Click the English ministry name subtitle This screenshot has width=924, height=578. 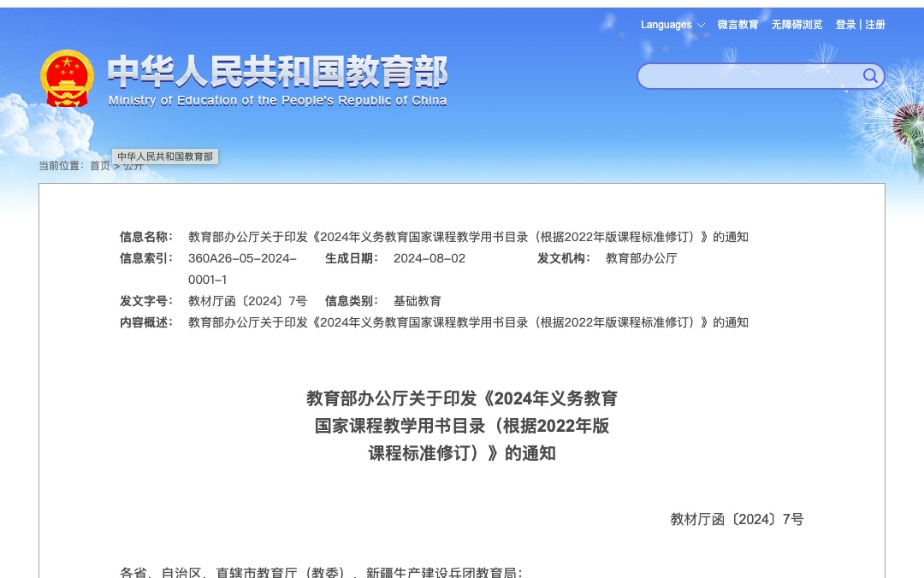click(277, 101)
